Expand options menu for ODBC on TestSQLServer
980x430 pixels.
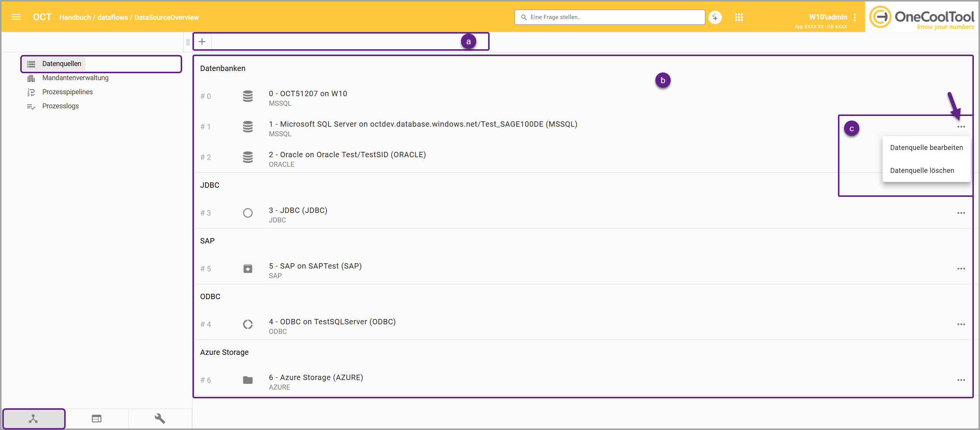961,324
